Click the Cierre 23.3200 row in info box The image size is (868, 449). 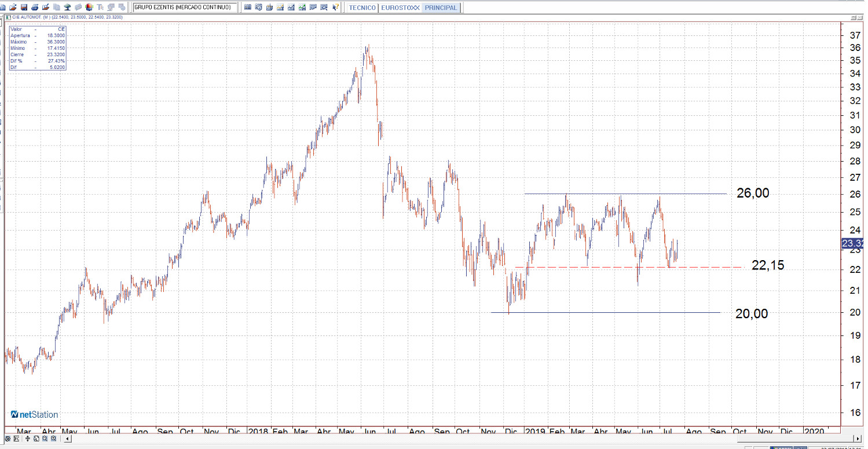pos(38,54)
